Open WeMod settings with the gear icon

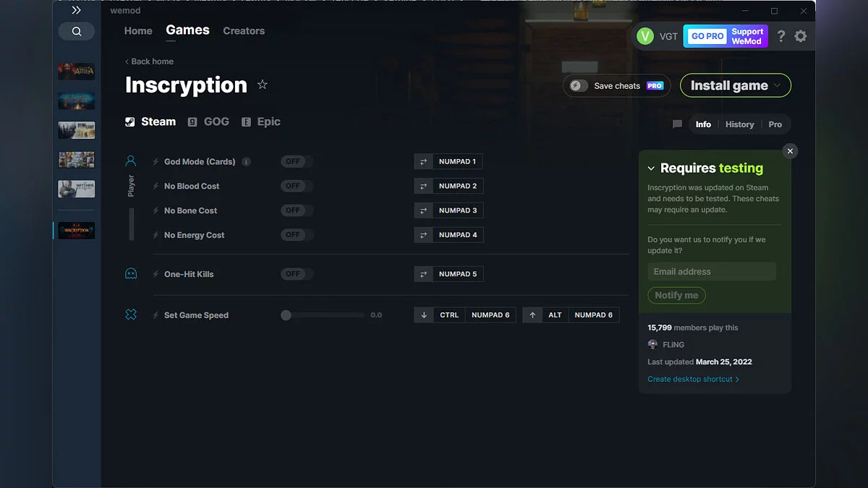[801, 35]
